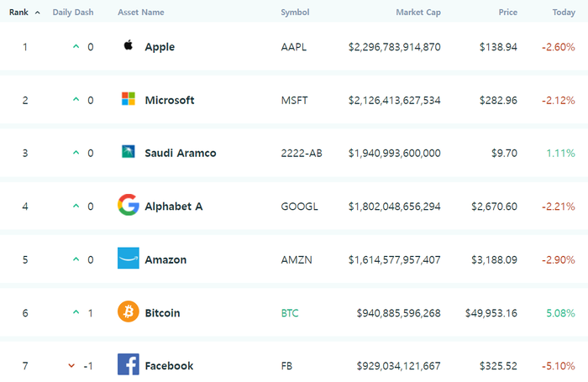The height and width of the screenshot is (382, 588).
Task: Click the Facebook f logo icon
Action: point(129,364)
